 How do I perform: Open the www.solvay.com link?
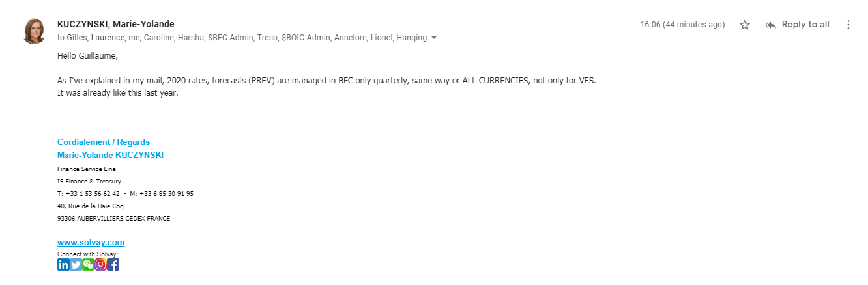[91, 243]
